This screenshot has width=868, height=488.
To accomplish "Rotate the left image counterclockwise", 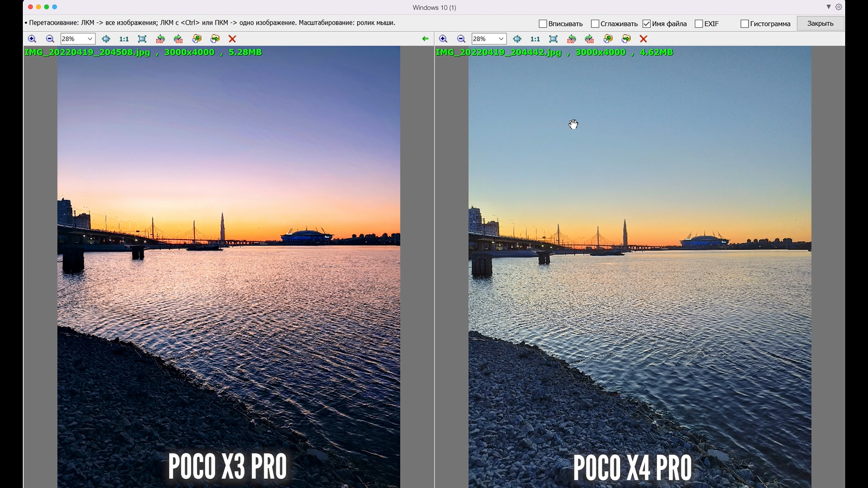I will 160,39.
